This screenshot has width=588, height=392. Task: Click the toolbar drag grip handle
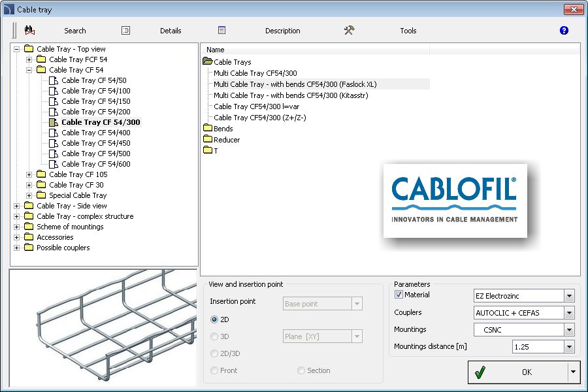pyautogui.click(x=14, y=31)
